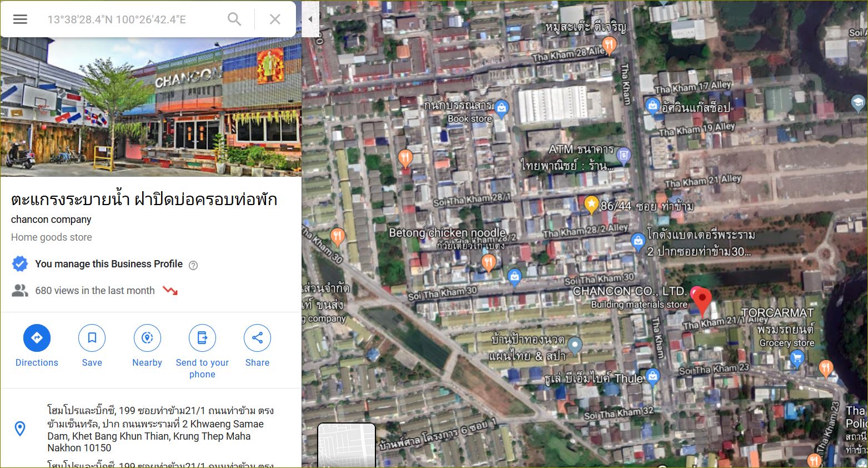Viewport: 868px width, 468px height.
Task: Click the shop marker on Soi Tha Kham 30
Action: (515, 277)
